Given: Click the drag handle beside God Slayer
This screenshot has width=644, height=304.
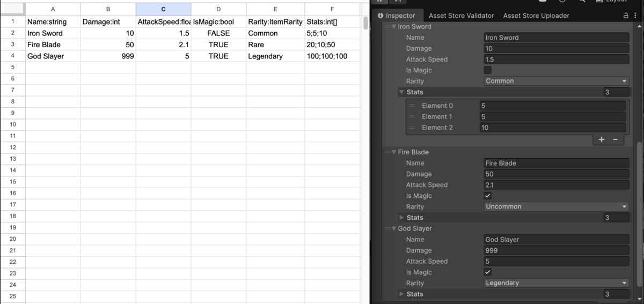Looking at the screenshot, I should [x=387, y=229].
